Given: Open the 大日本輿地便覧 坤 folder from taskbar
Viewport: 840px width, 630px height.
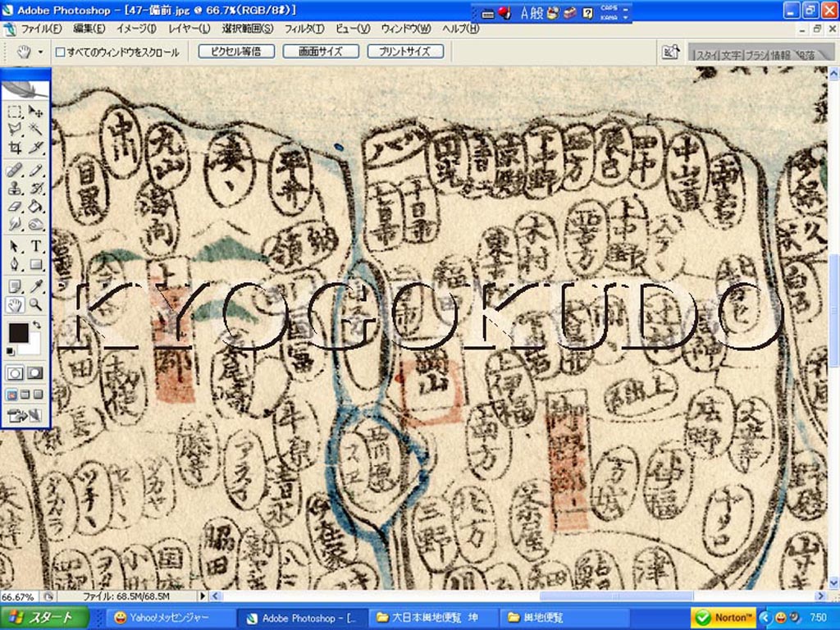Looking at the screenshot, I should pyautogui.click(x=433, y=618).
